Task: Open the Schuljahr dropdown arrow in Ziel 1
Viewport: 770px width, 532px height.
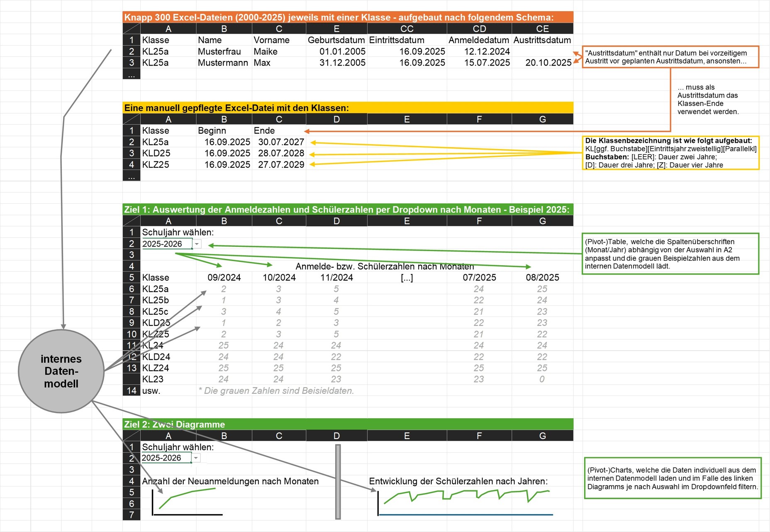Action: [x=197, y=244]
